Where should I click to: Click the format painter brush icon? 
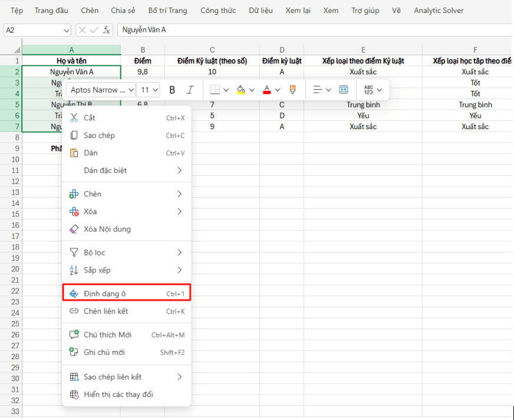292,90
